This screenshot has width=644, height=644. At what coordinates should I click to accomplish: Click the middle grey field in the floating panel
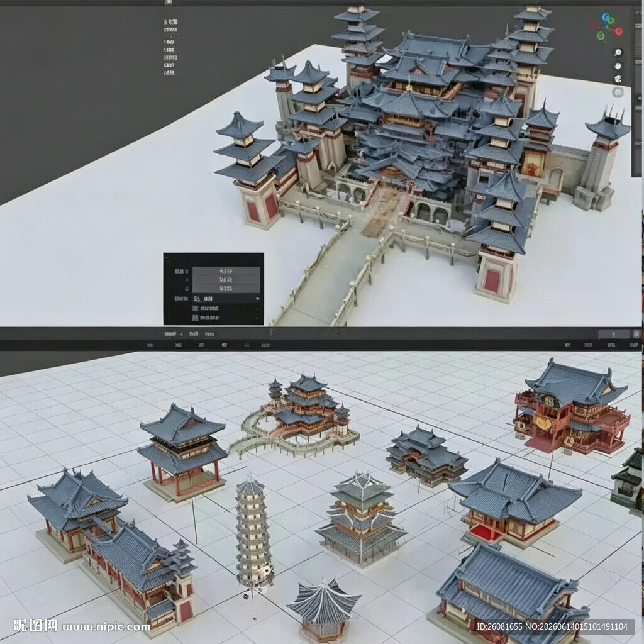point(226,280)
